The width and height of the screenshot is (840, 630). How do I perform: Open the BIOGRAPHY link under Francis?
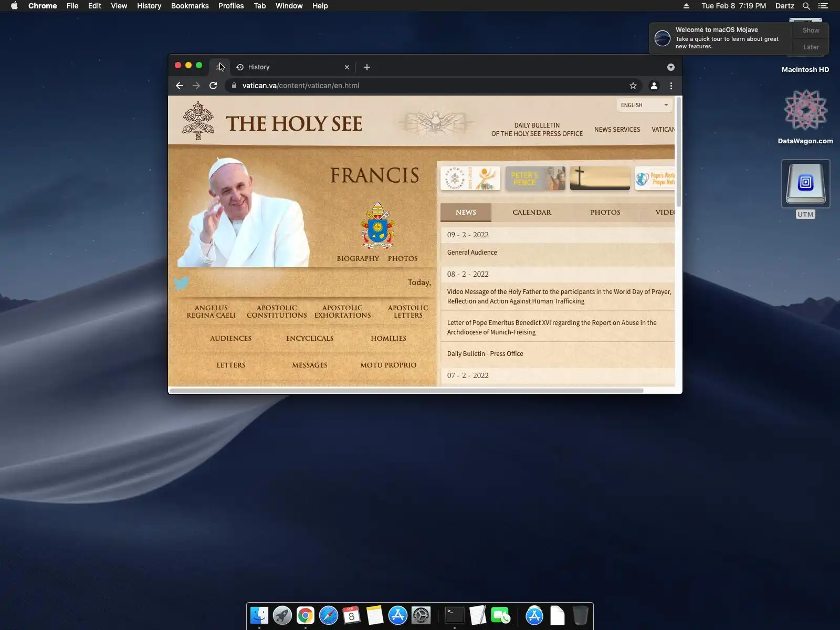[x=358, y=259]
